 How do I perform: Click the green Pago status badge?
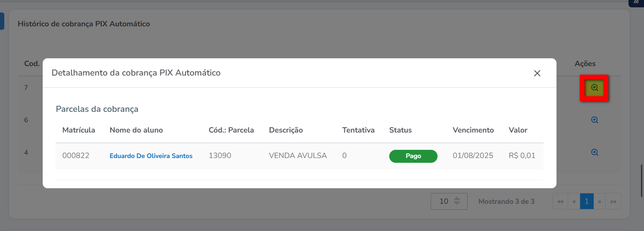click(x=413, y=156)
